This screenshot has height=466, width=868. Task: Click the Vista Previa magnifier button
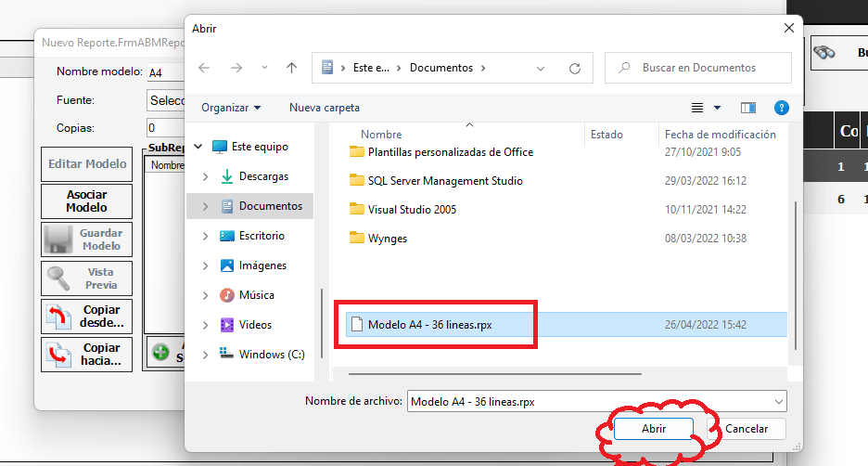point(87,278)
